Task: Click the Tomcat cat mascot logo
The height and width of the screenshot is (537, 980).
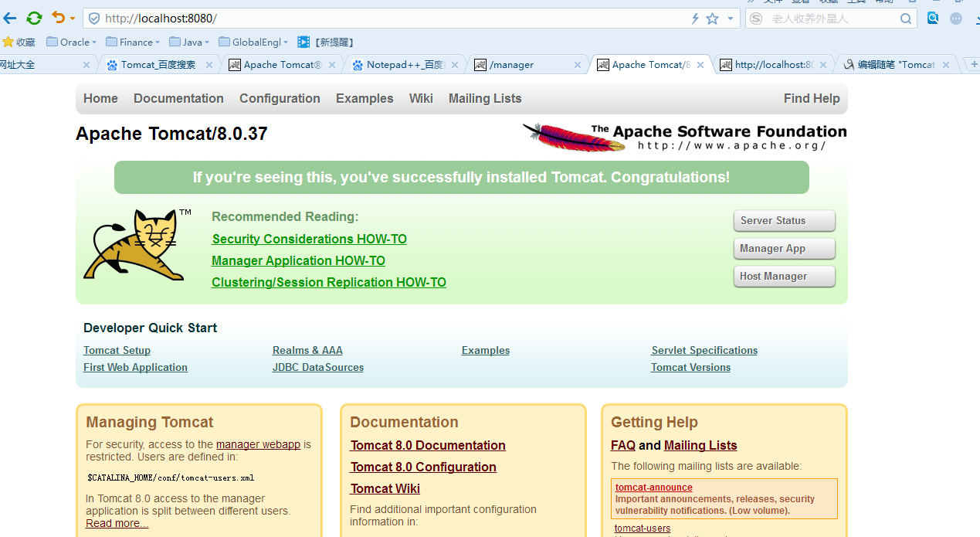Action: point(138,244)
